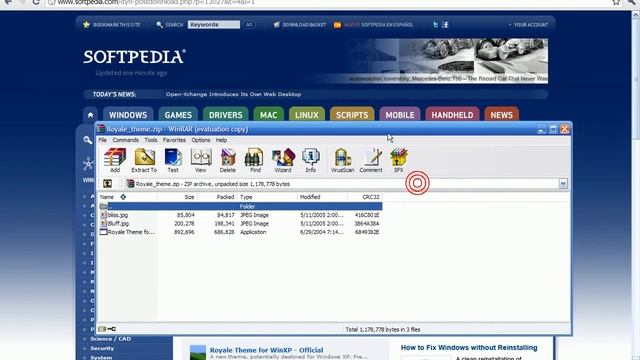Sort by the CRC32 column header
640x360 pixels.
coord(365,197)
